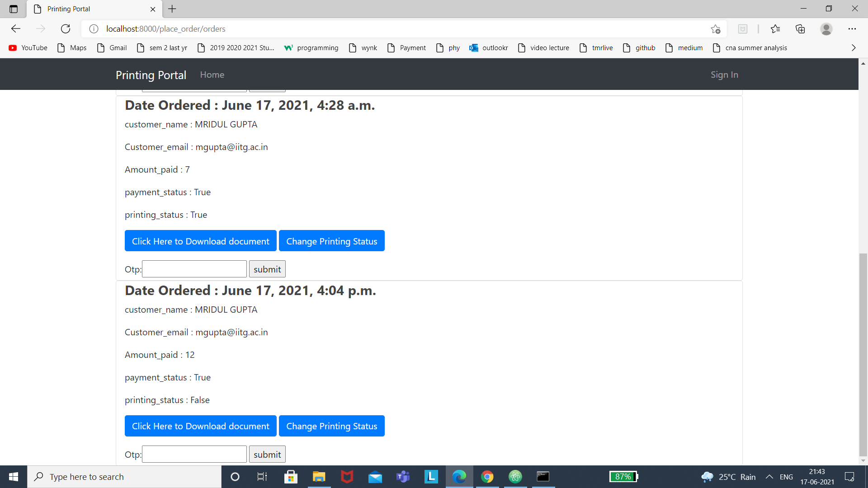Reload the Printing Portal page
This screenshot has height=488, width=868.
click(65, 28)
